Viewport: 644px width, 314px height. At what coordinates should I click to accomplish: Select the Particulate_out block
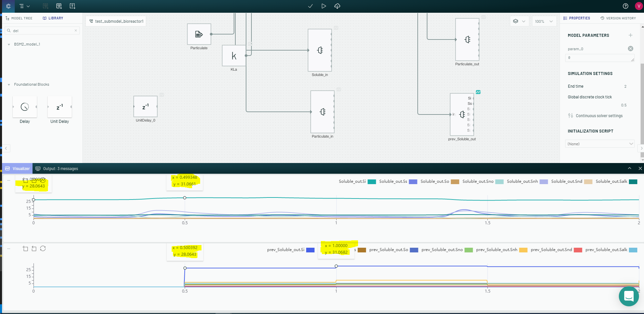(x=467, y=40)
